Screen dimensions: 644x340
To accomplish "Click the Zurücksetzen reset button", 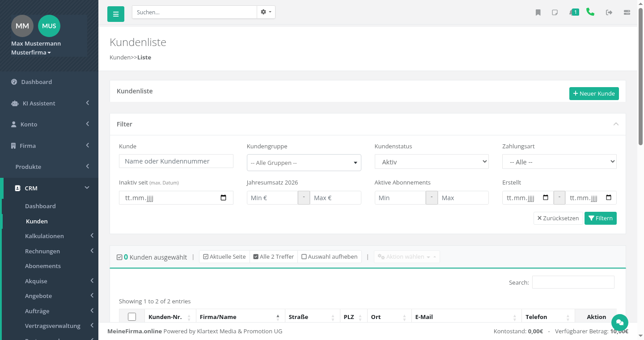I will pos(558,218).
